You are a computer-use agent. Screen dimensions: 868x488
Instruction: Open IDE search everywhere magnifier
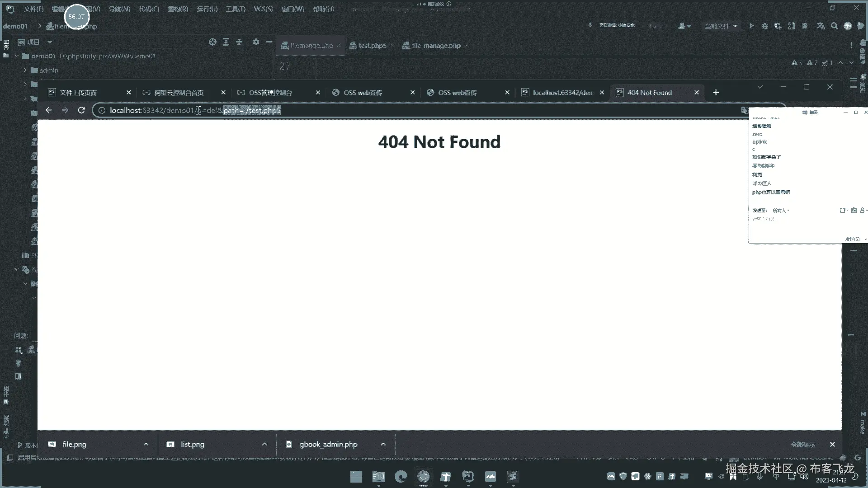(834, 26)
